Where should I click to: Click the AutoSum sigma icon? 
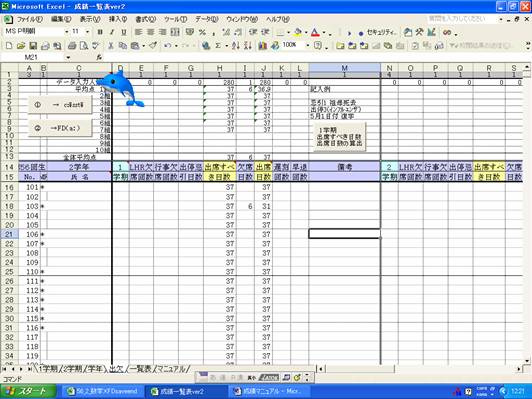218,45
